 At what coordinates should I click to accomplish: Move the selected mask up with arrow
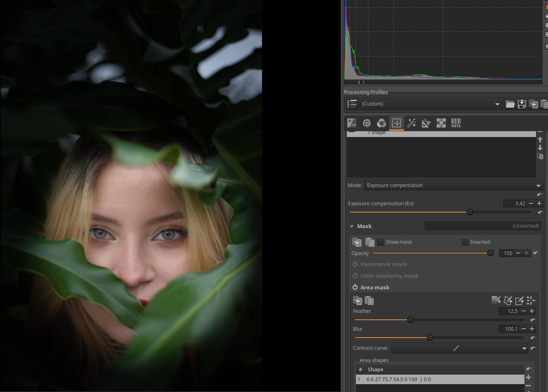pyautogui.click(x=540, y=140)
